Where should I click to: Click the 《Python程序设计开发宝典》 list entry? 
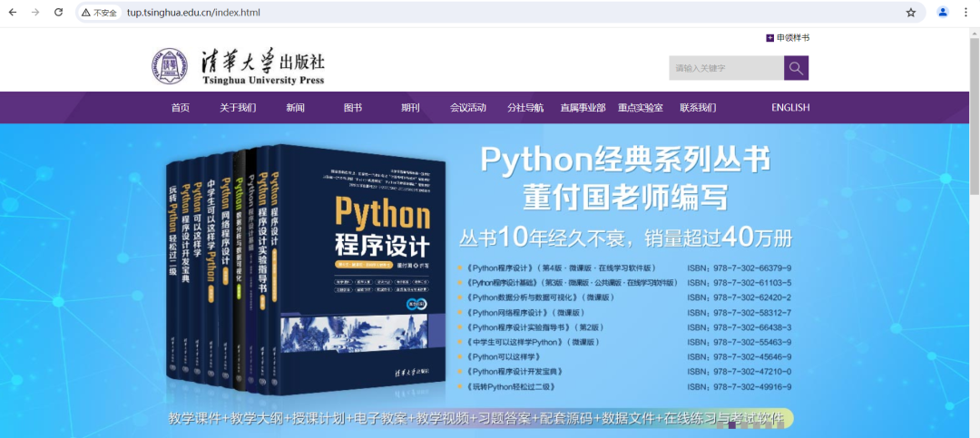(515, 373)
